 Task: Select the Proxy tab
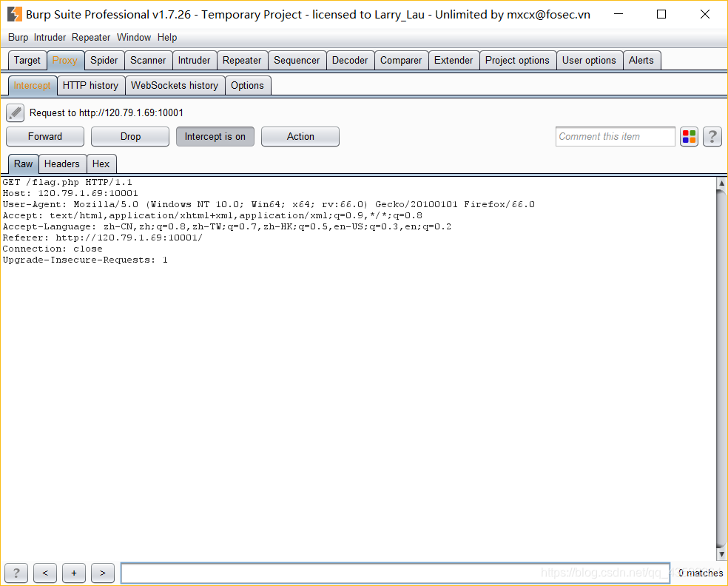tap(65, 61)
